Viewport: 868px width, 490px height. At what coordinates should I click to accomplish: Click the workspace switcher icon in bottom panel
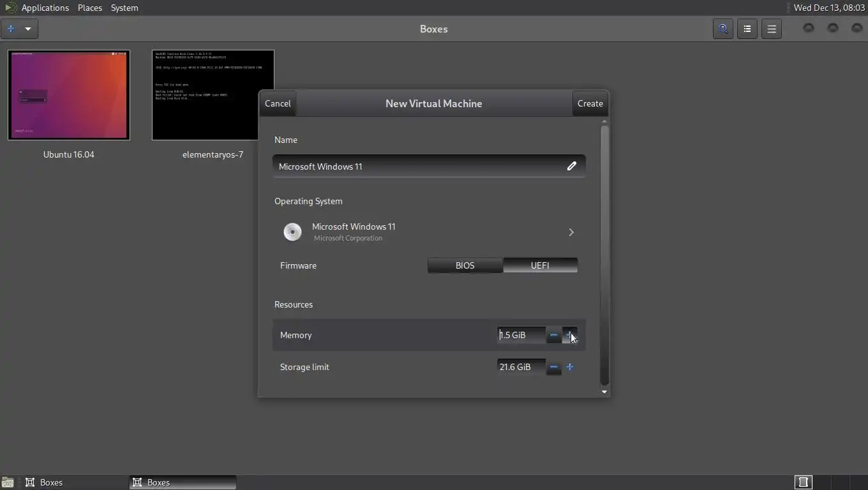[804, 482]
